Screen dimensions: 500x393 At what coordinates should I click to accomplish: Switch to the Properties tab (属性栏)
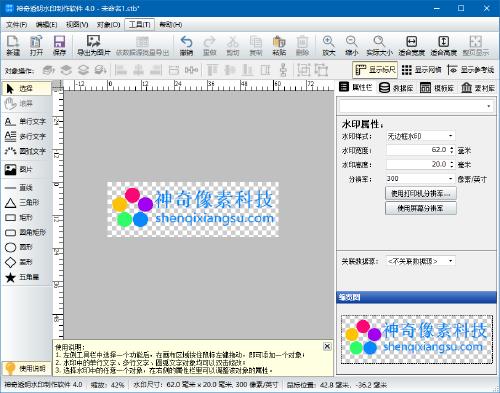356,88
